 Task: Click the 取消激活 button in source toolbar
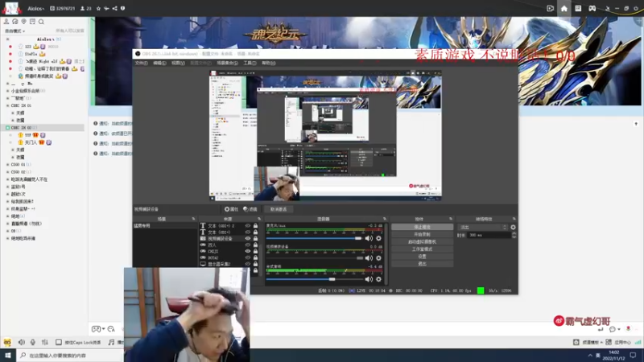pyautogui.click(x=279, y=209)
